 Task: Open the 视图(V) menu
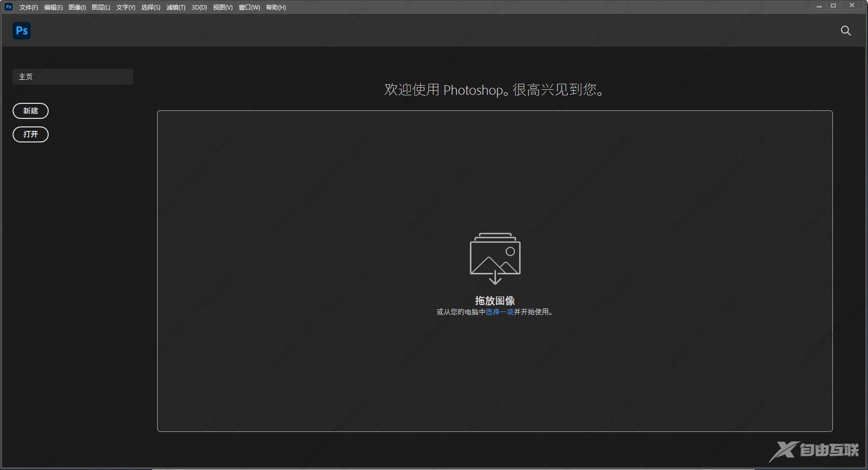[x=223, y=8]
